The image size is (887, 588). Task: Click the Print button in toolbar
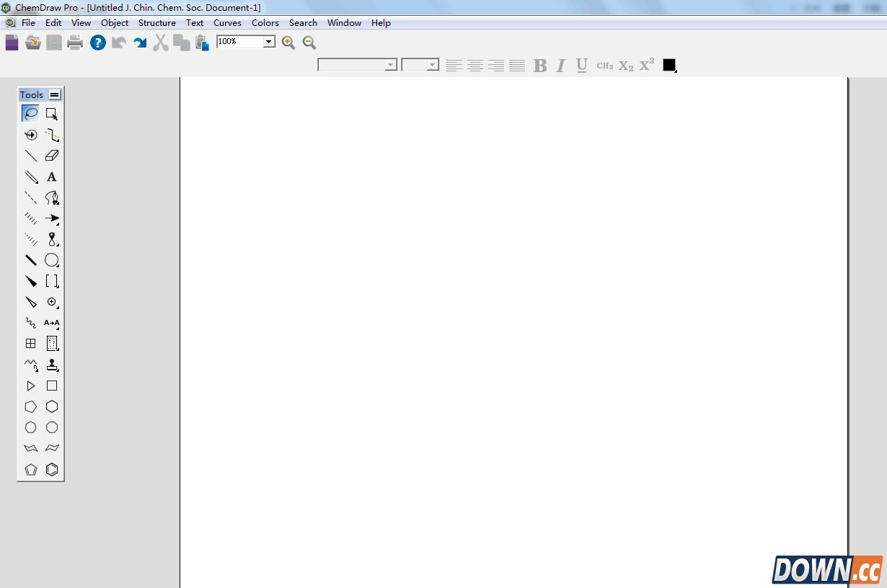pyautogui.click(x=75, y=43)
